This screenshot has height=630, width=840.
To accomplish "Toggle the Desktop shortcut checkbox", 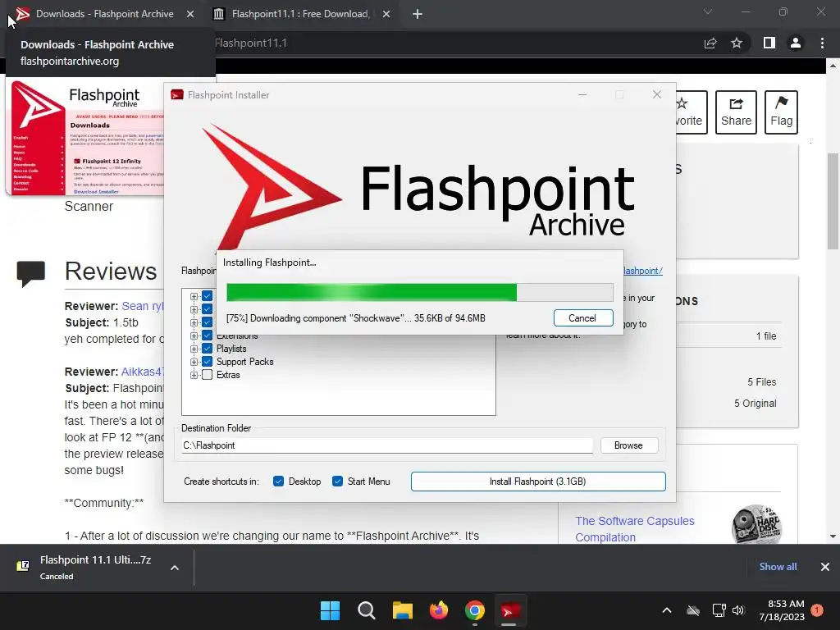I will (x=278, y=481).
